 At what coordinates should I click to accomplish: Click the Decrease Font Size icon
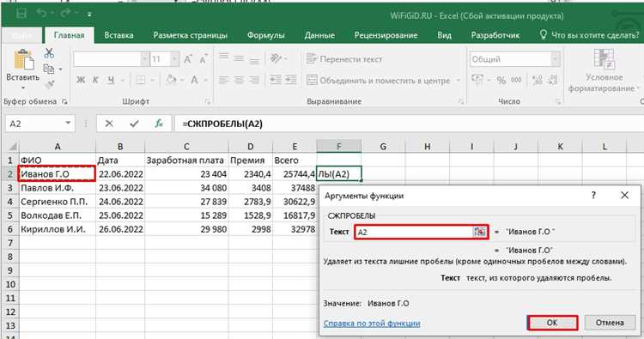[x=204, y=59]
